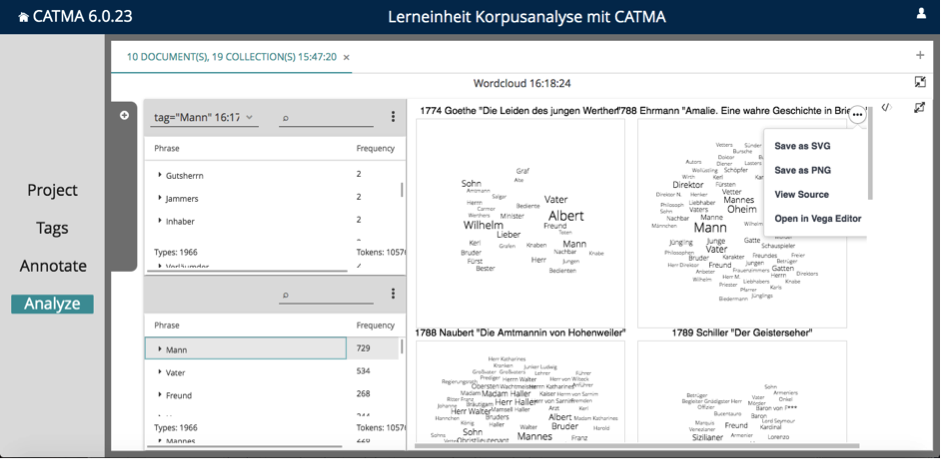Sort upper table by Frequency header
The image size is (941, 459).
375,148
